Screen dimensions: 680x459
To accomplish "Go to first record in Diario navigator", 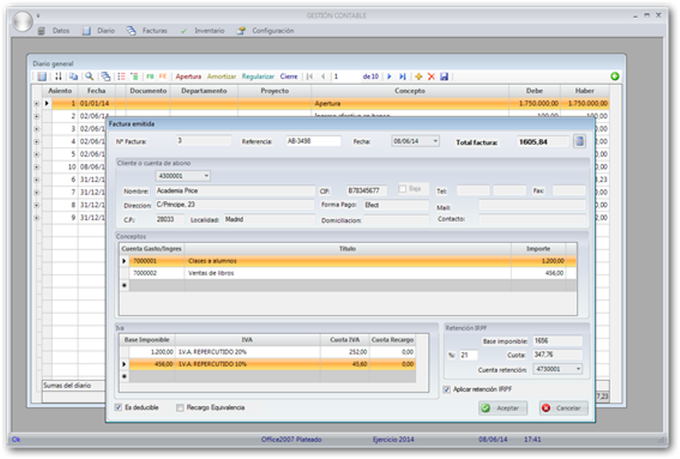I will coord(310,76).
